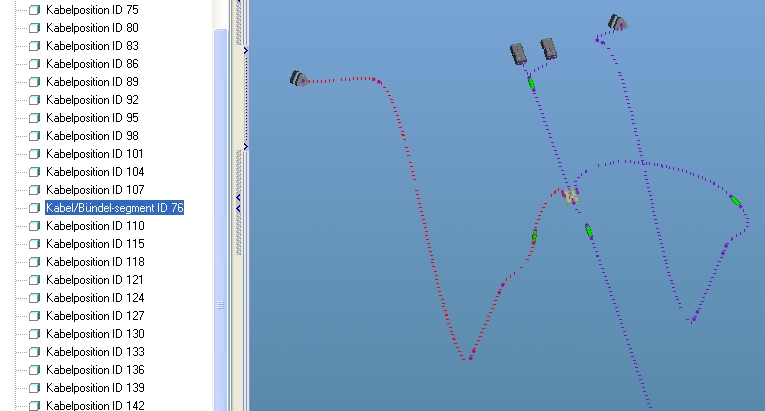Click the icon beside Kabelposition ID 136

click(x=35, y=370)
